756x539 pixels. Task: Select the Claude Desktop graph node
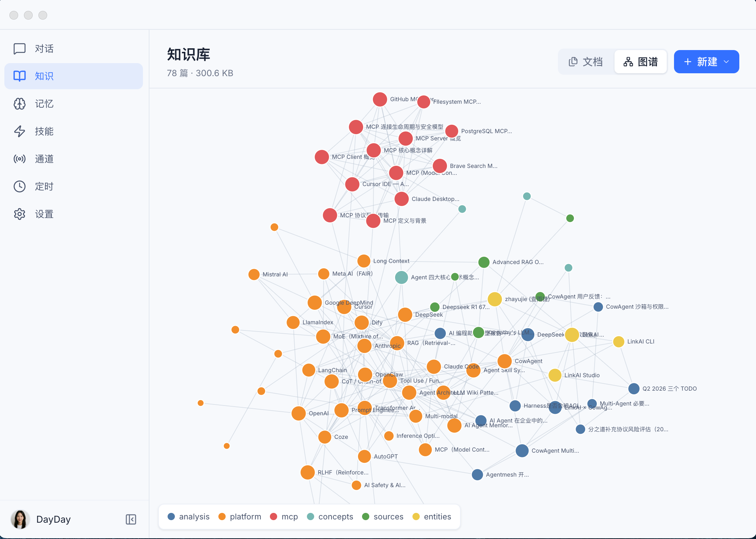click(x=402, y=199)
